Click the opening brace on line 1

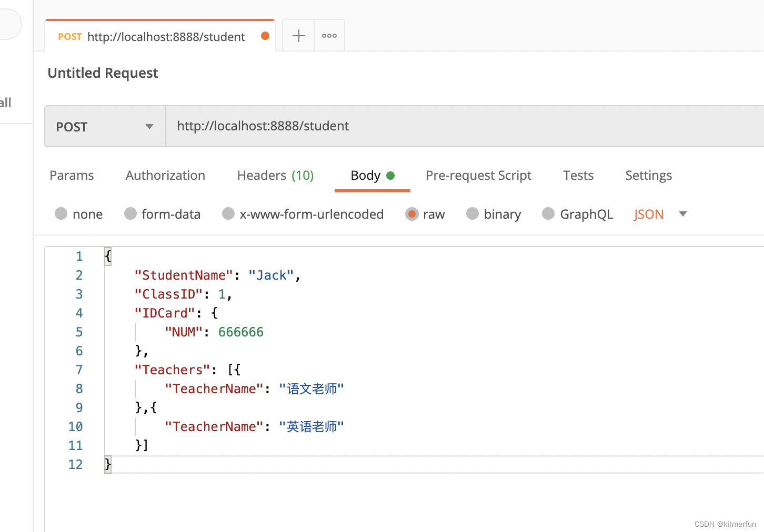click(x=108, y=256)
